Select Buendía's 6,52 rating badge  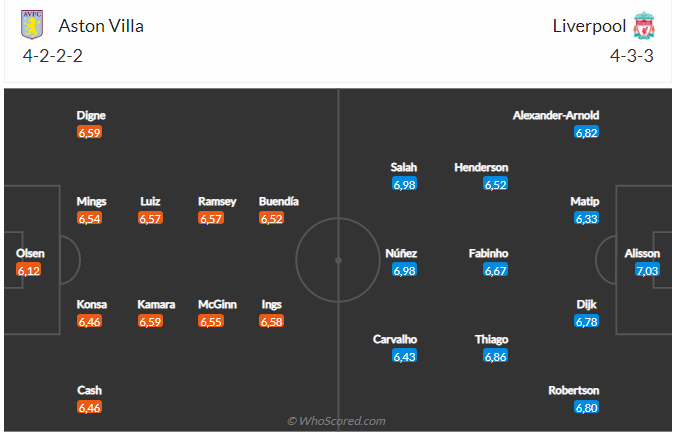point(271,218)
